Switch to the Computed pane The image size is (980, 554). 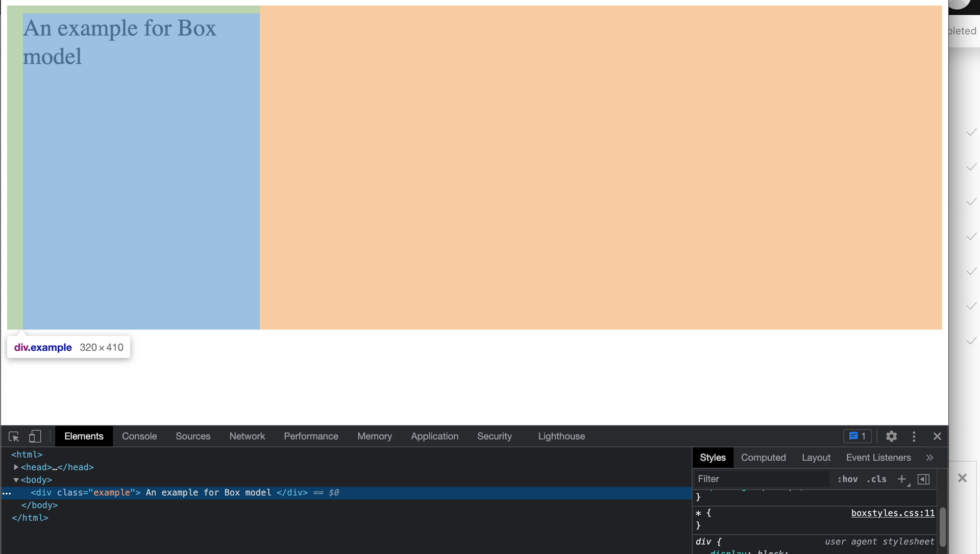(763, 458)
